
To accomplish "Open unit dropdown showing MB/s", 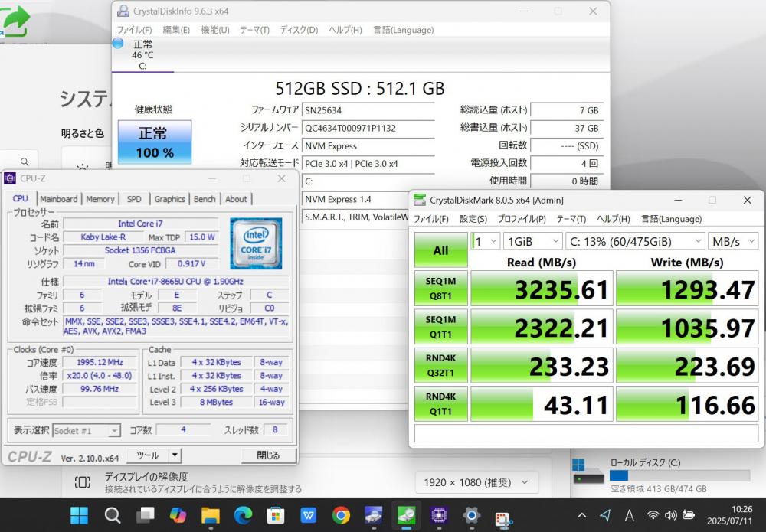I will pyautogui.click(x=734, y=241).
